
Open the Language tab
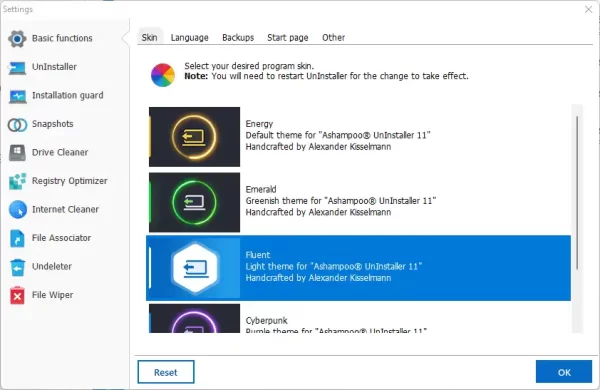point(189,38)
